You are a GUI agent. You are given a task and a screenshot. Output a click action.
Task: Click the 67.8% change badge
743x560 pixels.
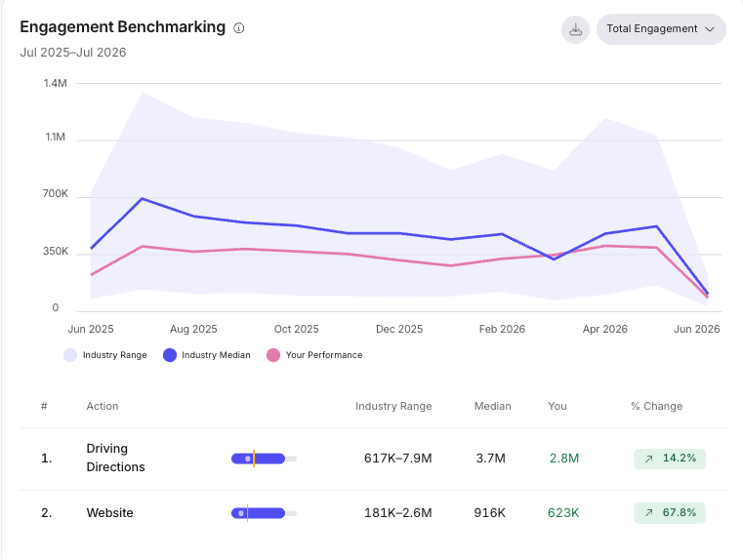(670, 513)
